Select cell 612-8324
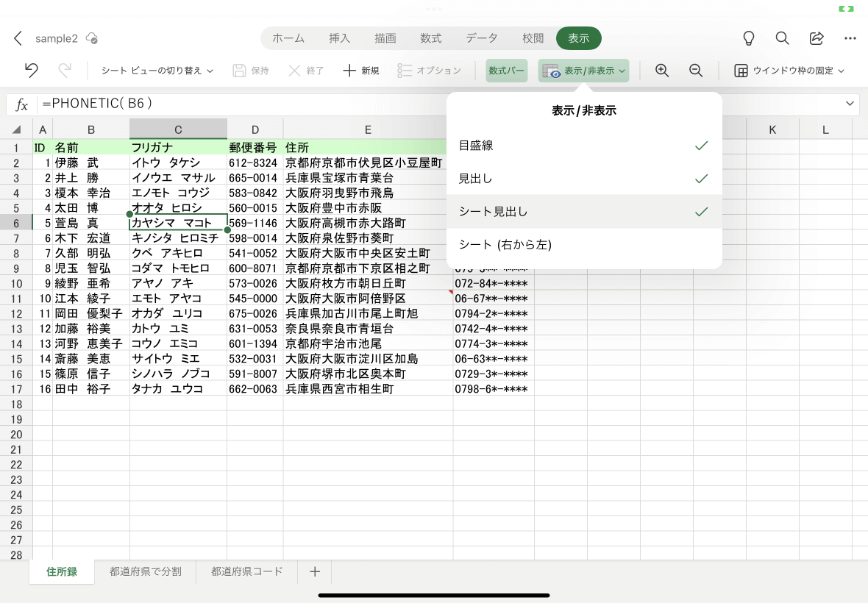 click(255, 163)
